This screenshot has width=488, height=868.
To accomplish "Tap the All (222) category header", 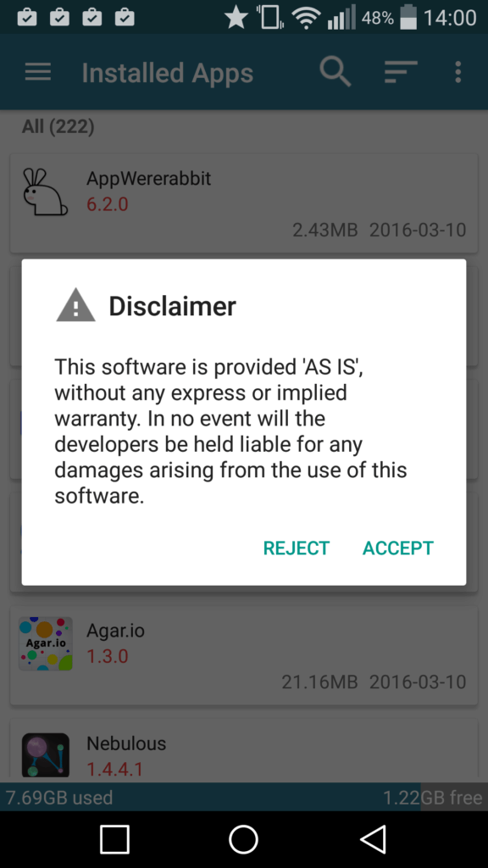I will pos(58,127).
